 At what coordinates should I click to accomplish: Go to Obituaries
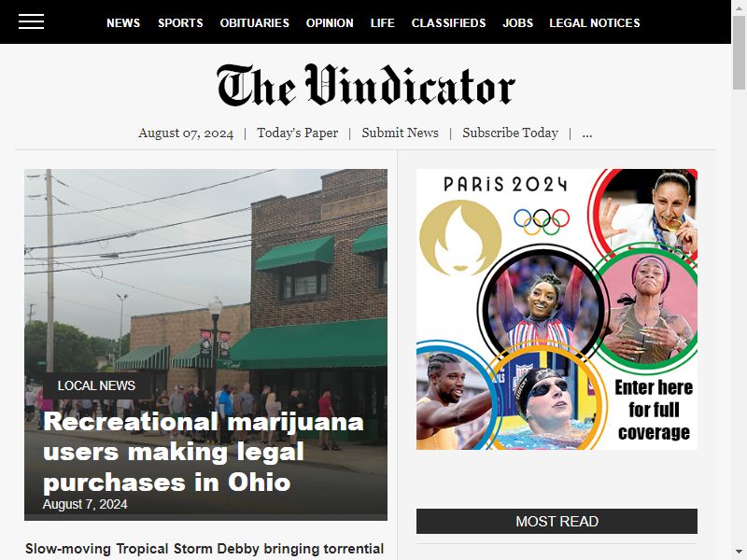click(254, 22)
